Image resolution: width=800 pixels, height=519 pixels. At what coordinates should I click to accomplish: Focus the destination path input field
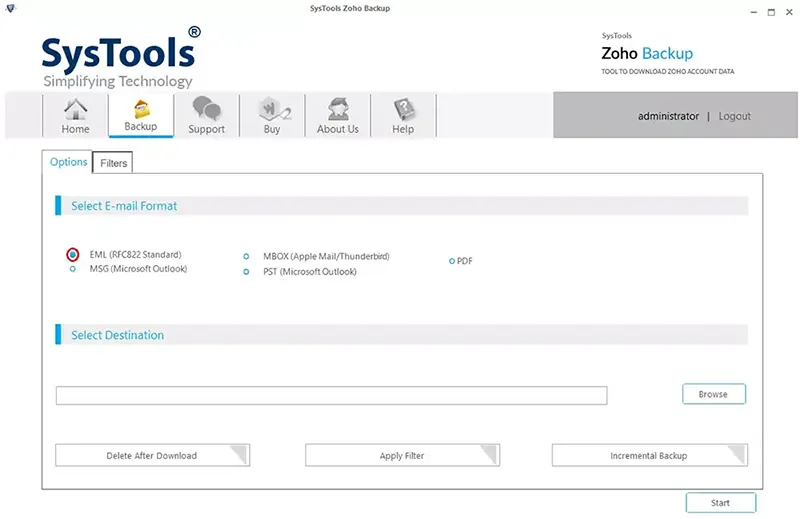[332, 396]
